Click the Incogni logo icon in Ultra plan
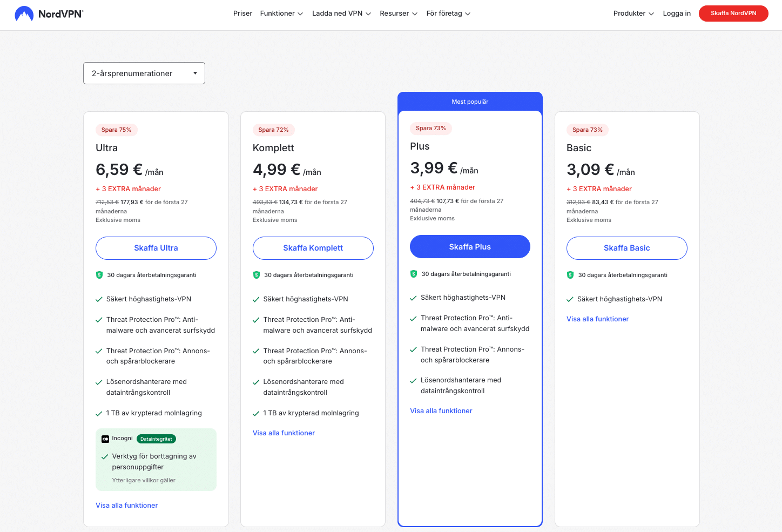 tap(105, 439)
